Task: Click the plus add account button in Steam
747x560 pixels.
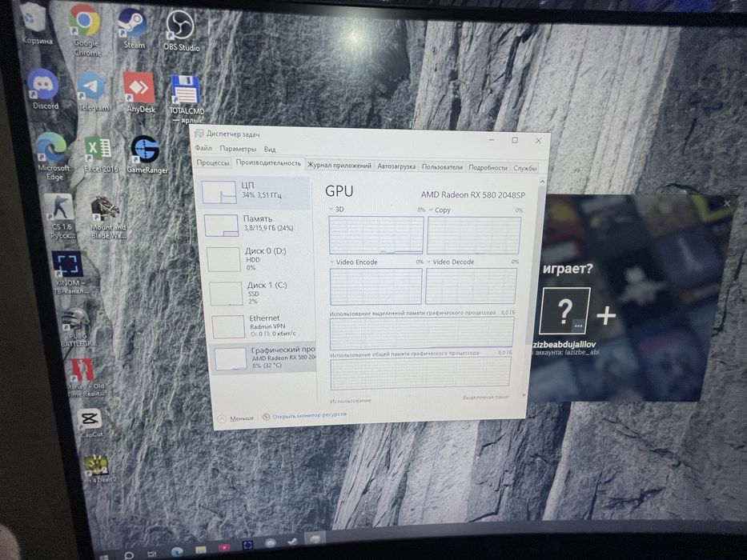Action: [606, 315]
